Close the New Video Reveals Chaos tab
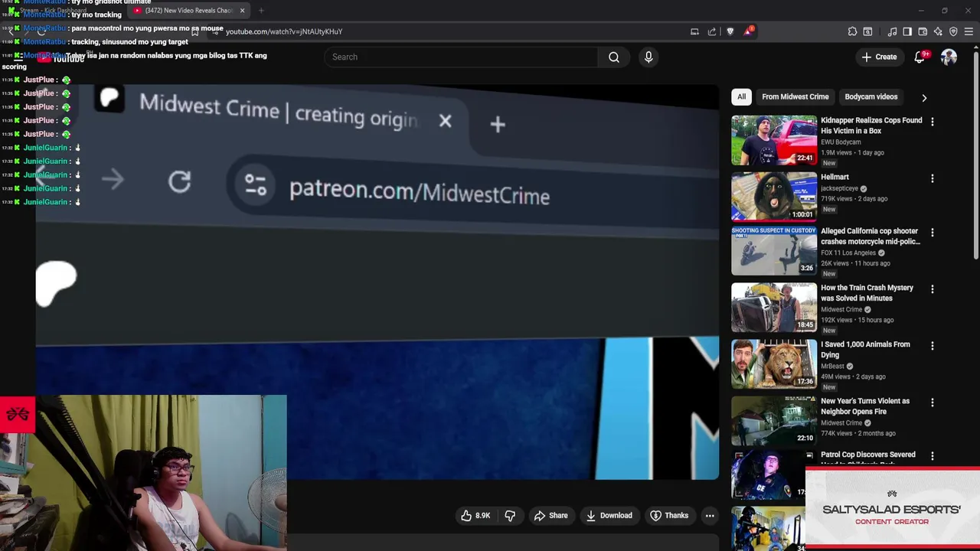The image size is (980, 551). (242, 11)
